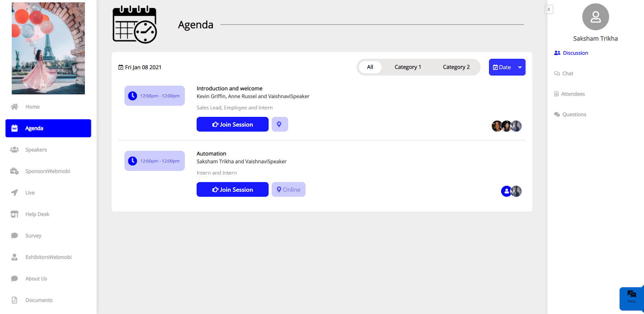Open the Survey page

[33, 236]
